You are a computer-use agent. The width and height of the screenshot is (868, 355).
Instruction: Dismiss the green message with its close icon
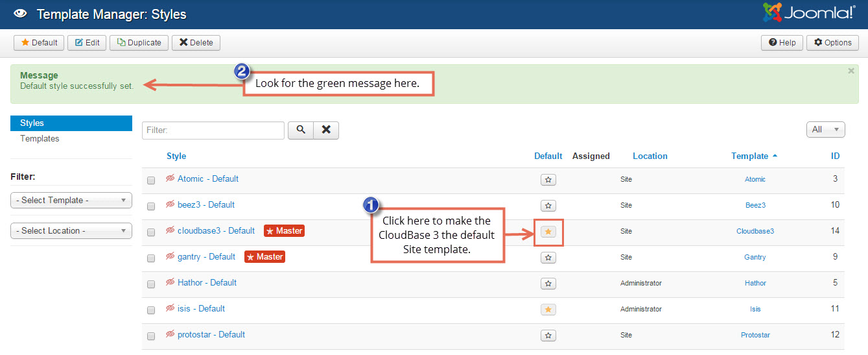coord(850,71)
